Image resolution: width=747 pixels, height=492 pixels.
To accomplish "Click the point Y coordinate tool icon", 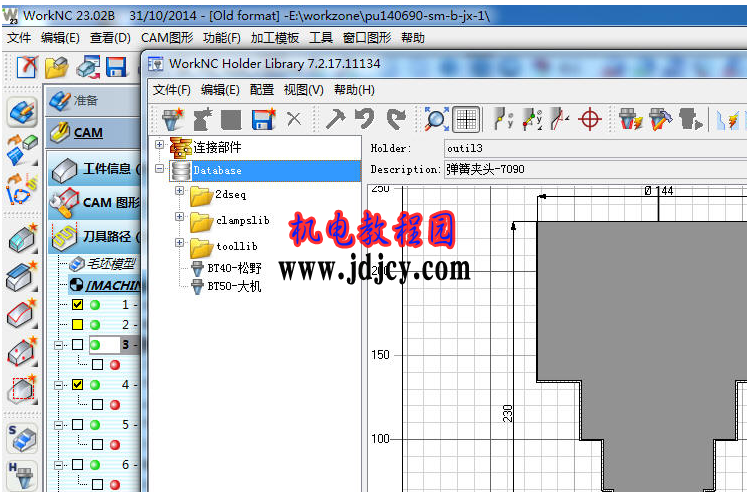I will [503, 119].
